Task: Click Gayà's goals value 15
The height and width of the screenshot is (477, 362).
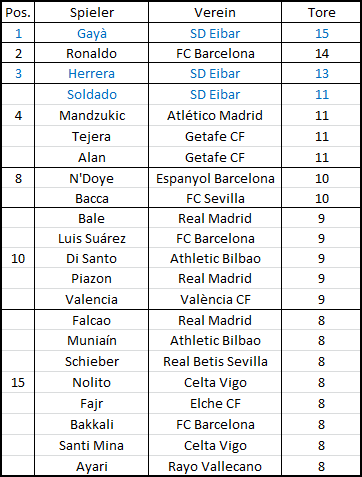Action: coord(322,33)
